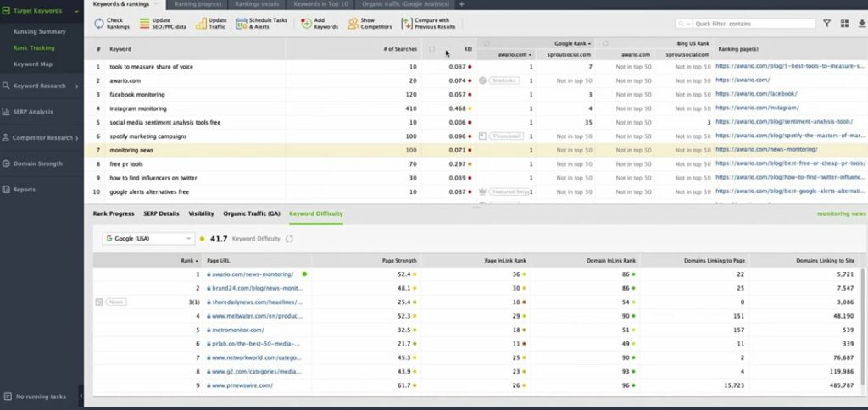868x410 pixels.
Task: Click the Competitor Research person icon
Action: (6, 138)
